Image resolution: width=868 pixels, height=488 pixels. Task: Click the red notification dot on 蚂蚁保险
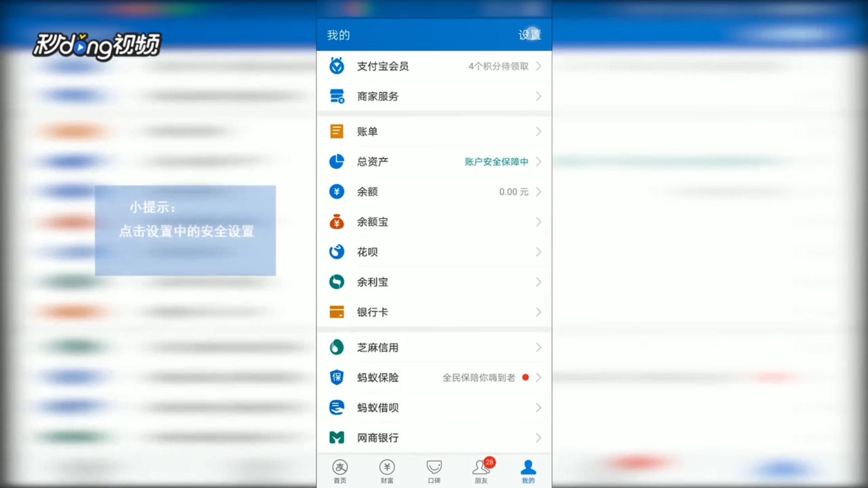pyautogui.click(x=525, y=377)
